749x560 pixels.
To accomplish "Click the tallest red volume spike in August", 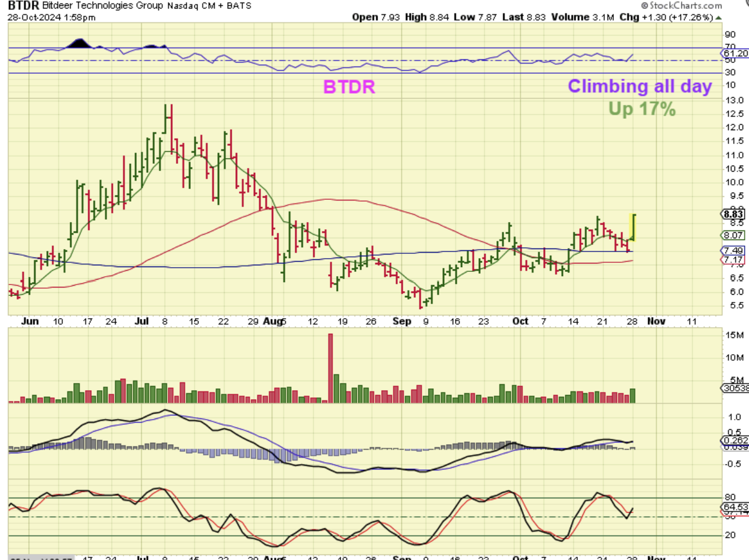I will (x=330, y=368).
